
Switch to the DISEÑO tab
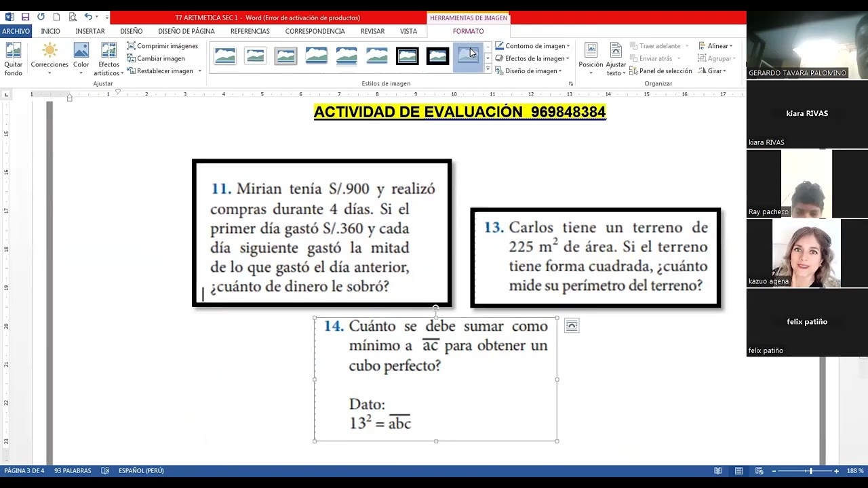(132, 31)
